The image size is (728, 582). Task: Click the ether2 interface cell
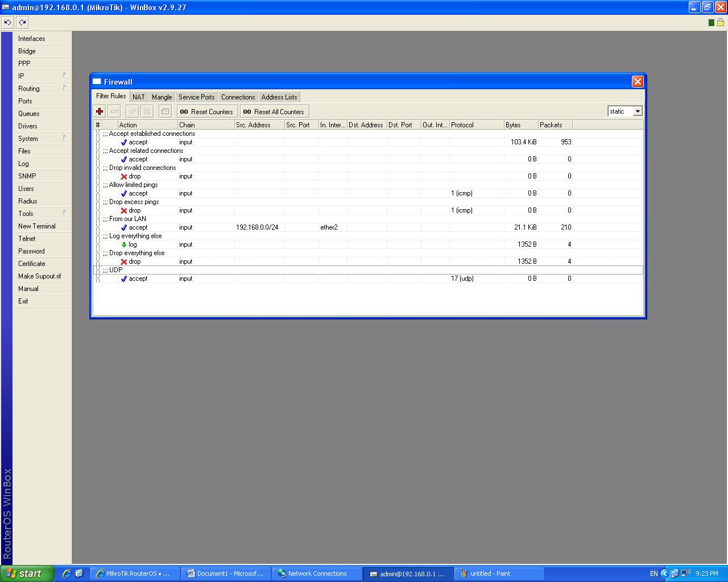pos(333,227)
